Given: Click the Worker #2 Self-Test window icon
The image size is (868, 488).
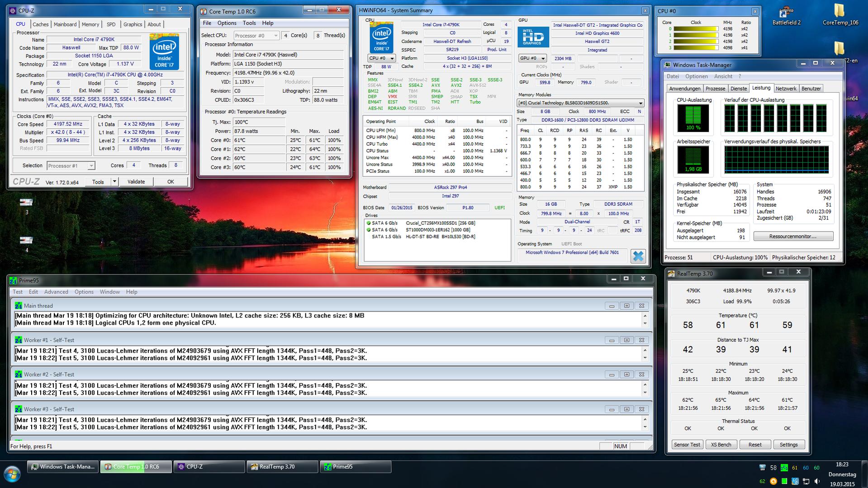Looking at the screenshot, I should (18, 374).
